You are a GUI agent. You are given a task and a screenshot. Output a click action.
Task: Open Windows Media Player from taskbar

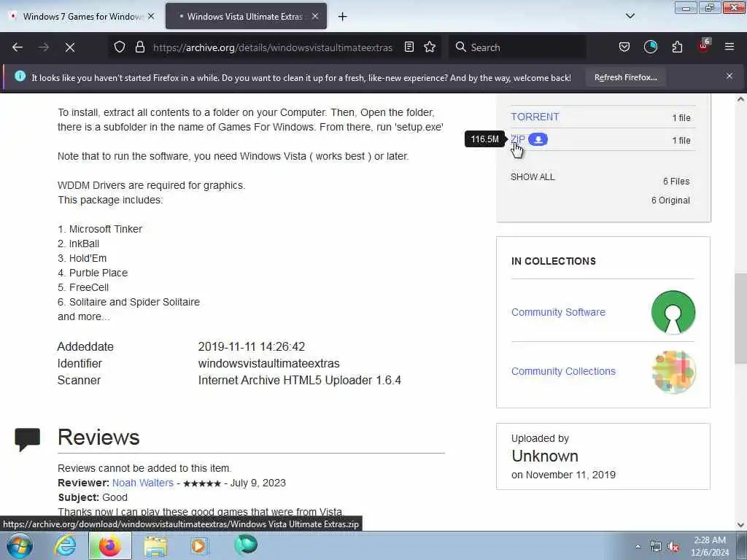[199, 545]
